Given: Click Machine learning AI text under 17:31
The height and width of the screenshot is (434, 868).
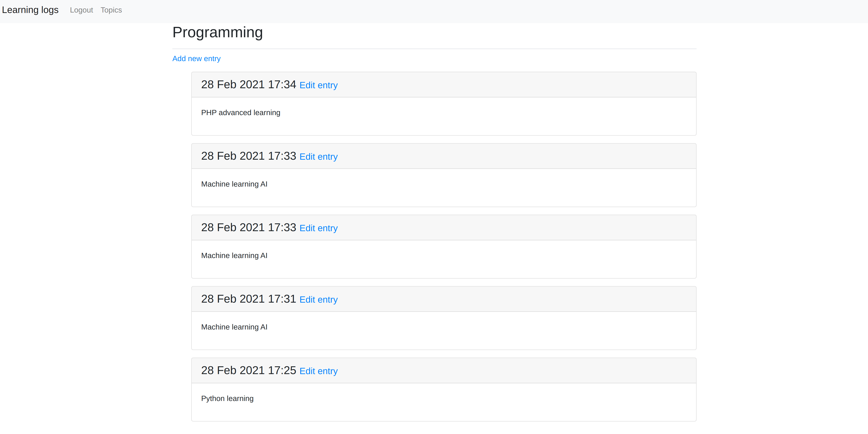Looking at the screenshot, I should [234, 327].
